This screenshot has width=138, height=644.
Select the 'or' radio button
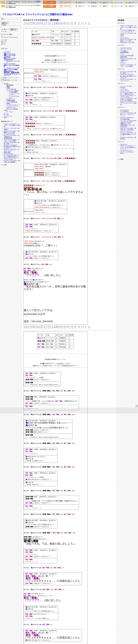pyautogui.click(x=8, y=29)
